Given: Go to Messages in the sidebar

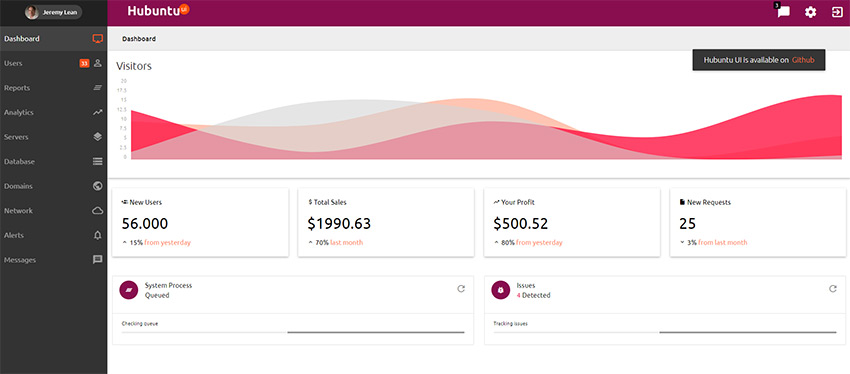Looking at the screenshot, I should (54, 260).
